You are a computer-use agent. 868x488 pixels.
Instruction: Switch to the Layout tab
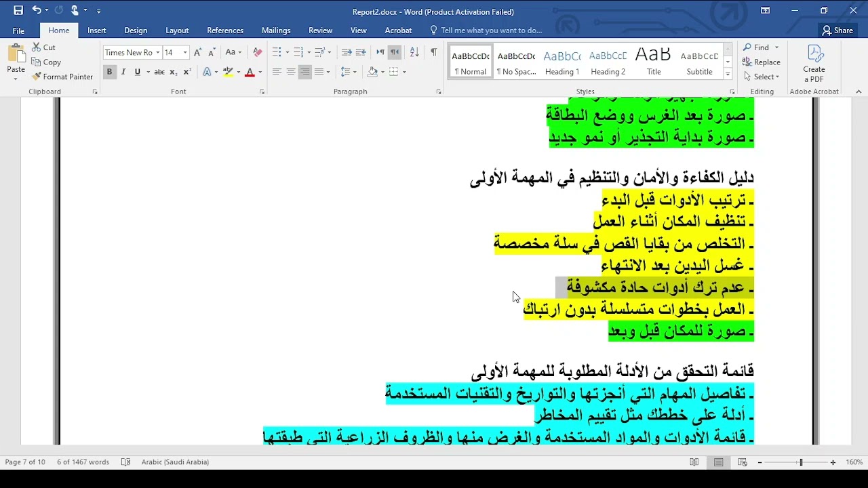click(x=177, y=30)
